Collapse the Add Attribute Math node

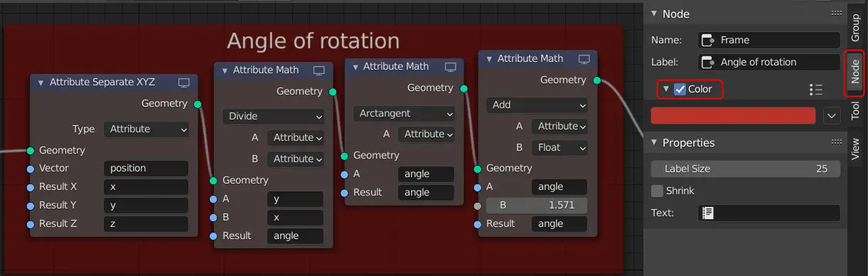[x=488, y=59]
